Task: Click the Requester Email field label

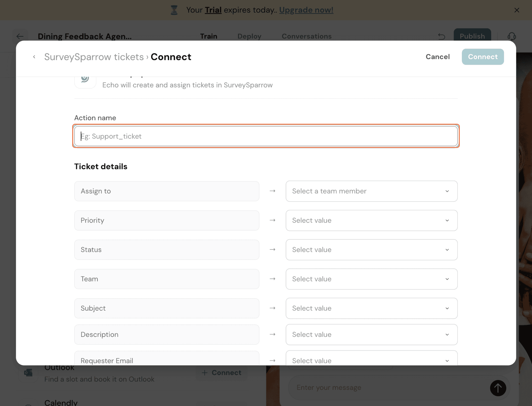Action: 167,358
